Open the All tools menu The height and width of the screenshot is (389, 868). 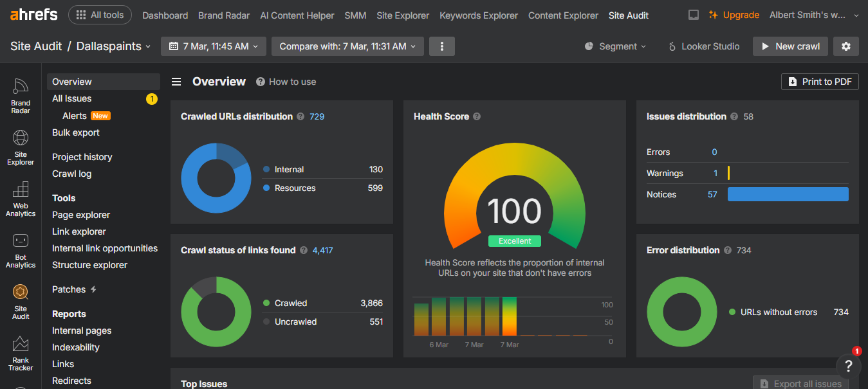[100, 15]
